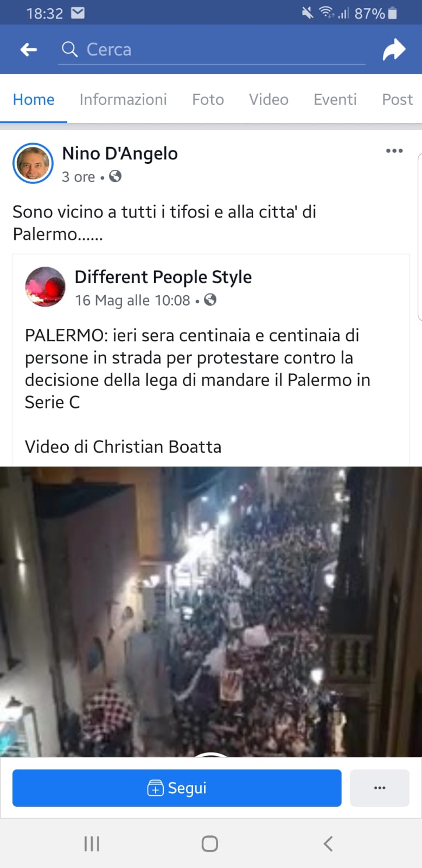Select the Eventi tab
This screenshot has width=422, height=868.
pyautogui.click(x=335, y=99)
